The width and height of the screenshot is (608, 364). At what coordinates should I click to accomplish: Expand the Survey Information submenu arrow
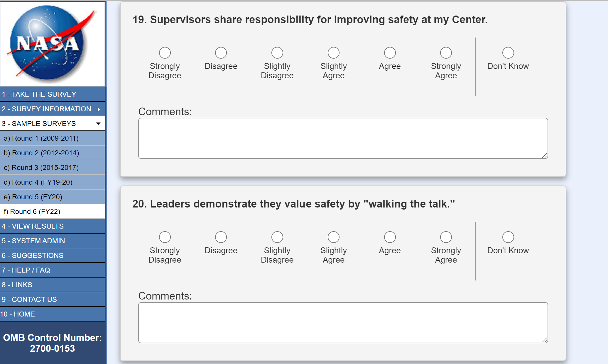[99, 109]
